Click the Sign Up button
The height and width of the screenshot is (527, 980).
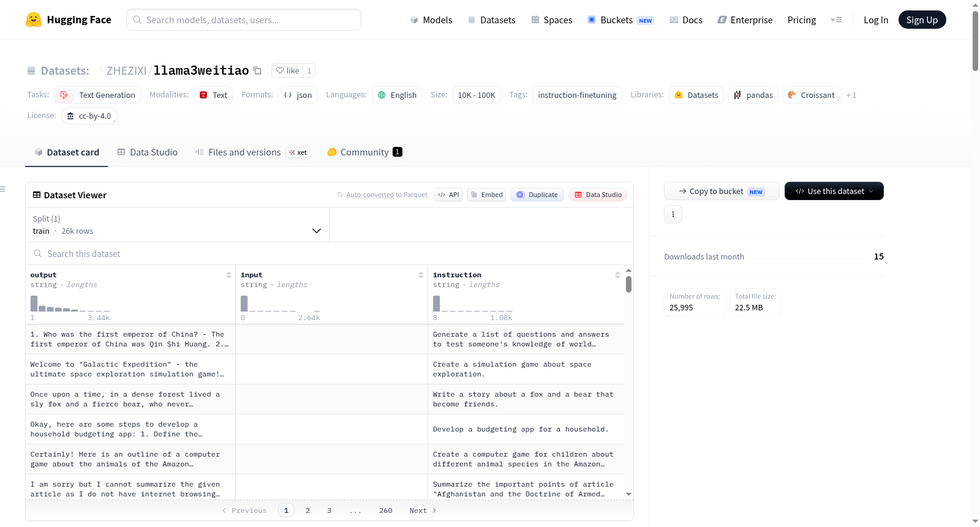(x=922, y=20)
